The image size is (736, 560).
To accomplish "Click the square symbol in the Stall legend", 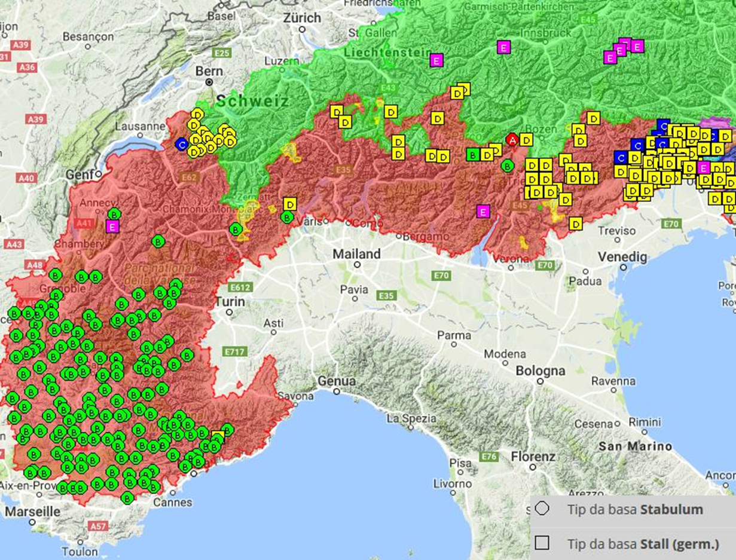I will [542, 543].
